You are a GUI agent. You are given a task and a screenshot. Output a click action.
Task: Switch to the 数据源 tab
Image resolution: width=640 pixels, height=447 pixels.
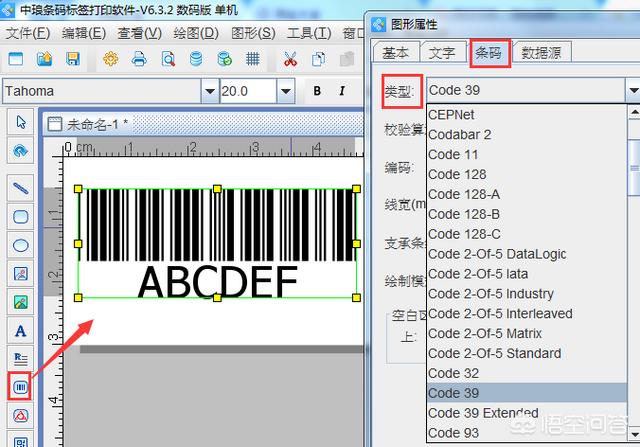coord(542,52)
